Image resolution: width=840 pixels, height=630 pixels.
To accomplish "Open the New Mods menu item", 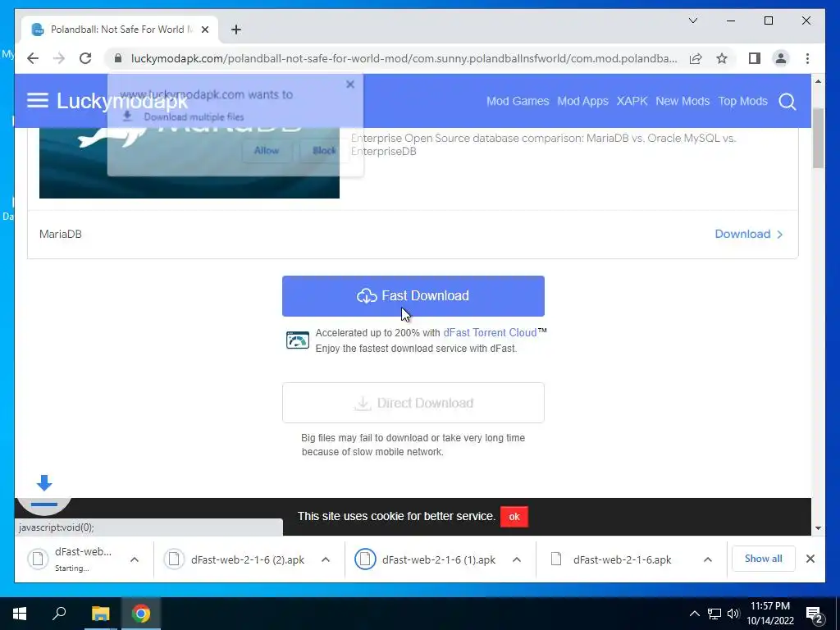I will coord(682,101).
